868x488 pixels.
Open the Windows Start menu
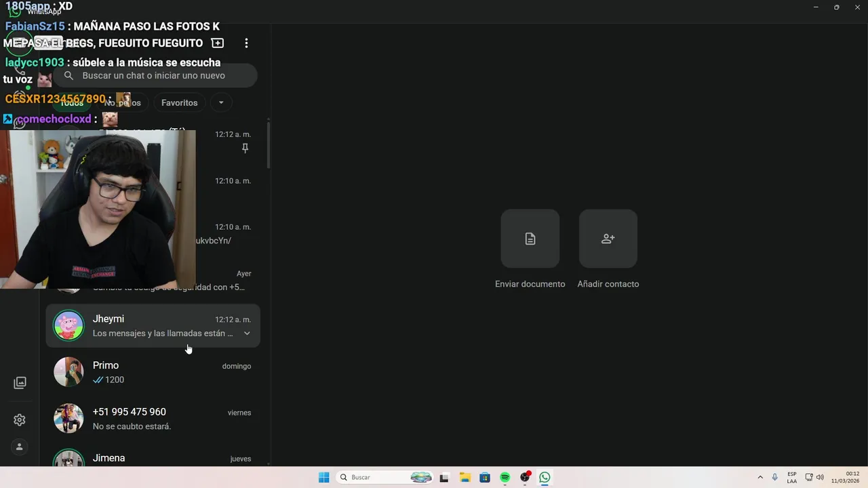tap(324, 477)
